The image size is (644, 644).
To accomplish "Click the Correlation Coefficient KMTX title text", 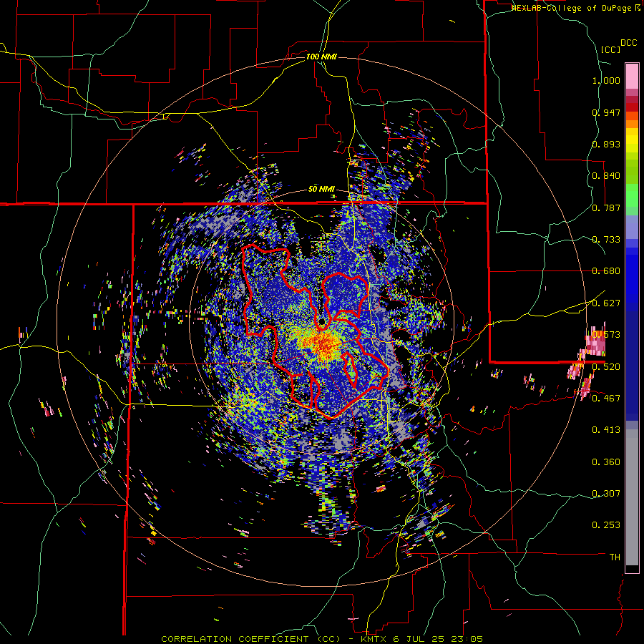I will tap(321, 639).
